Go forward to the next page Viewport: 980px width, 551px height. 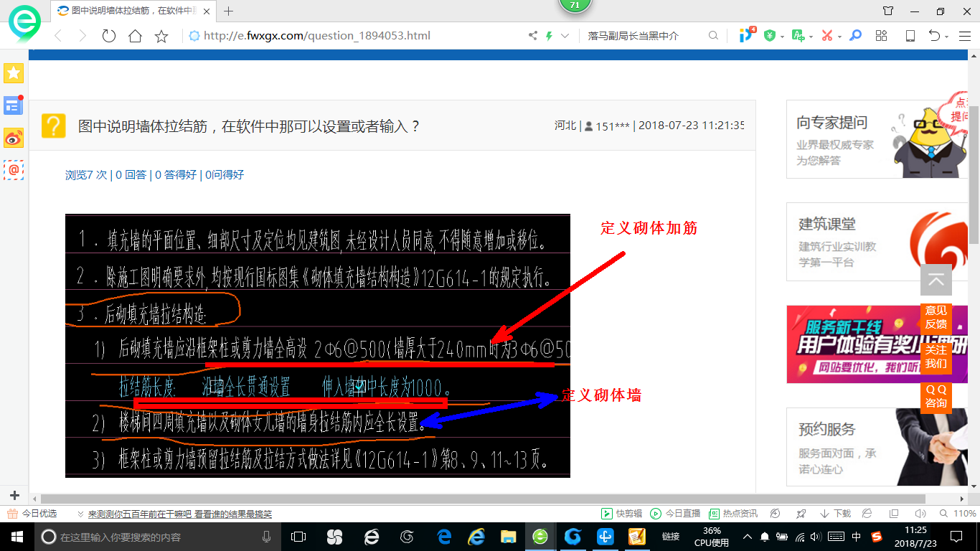click(83, 36)
